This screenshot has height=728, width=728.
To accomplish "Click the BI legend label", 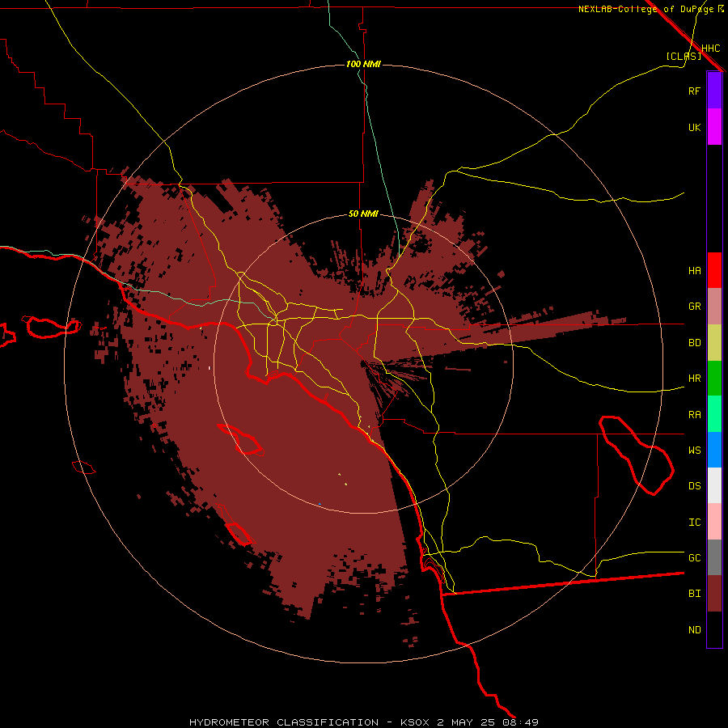I will (x=694, y=594).
